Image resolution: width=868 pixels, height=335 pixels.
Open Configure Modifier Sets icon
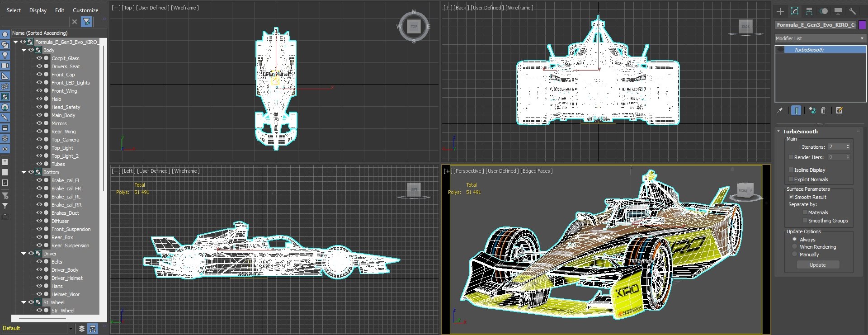[840, 110]
